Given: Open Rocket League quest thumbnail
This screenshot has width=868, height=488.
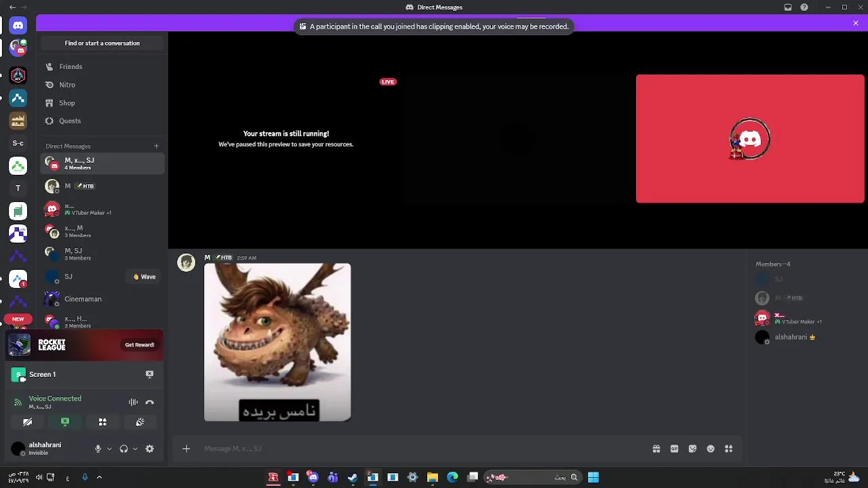Looking at the screenshot, I should tap(20, 345).
